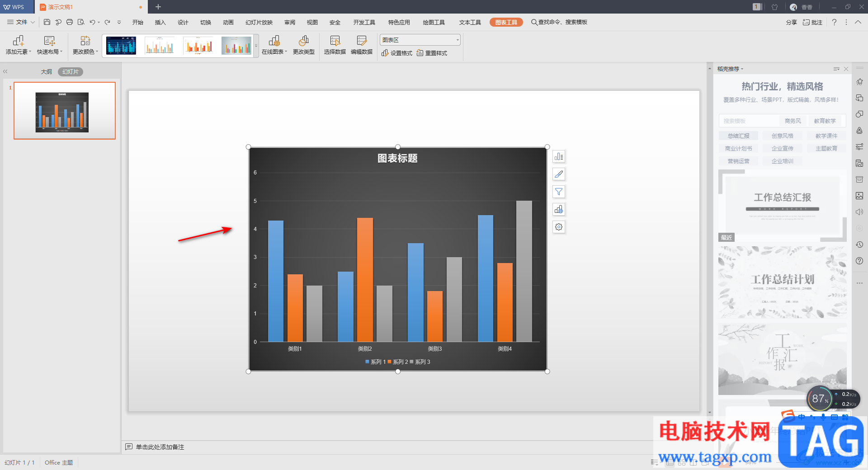Select the 创意风格 category tag
The image size is (868, 470).
tap(783, 136)
